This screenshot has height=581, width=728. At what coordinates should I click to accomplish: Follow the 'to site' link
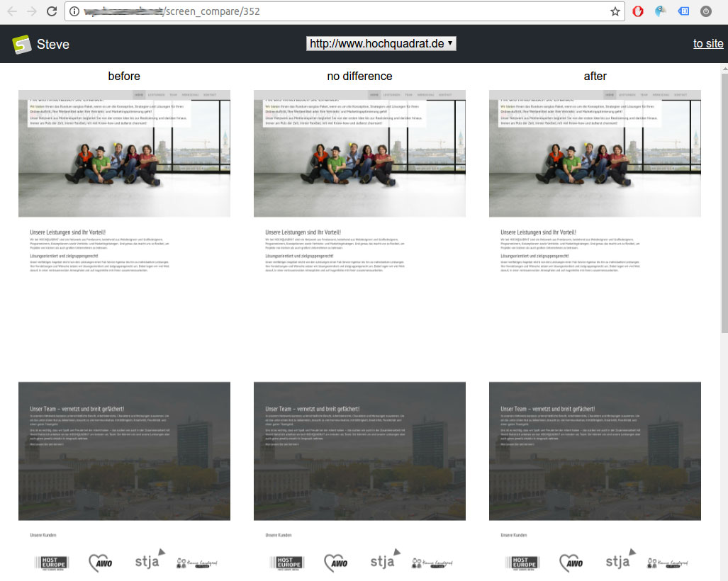(708, 44)
